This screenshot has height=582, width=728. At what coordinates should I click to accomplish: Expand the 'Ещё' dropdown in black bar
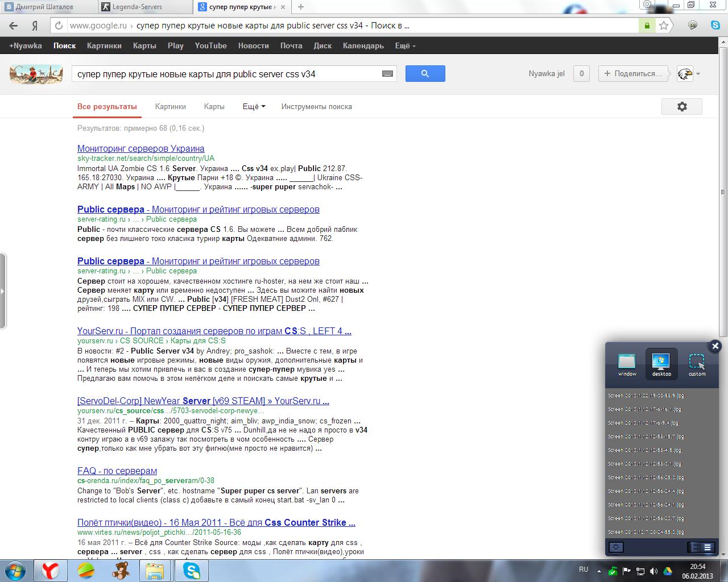coord(405,46)
